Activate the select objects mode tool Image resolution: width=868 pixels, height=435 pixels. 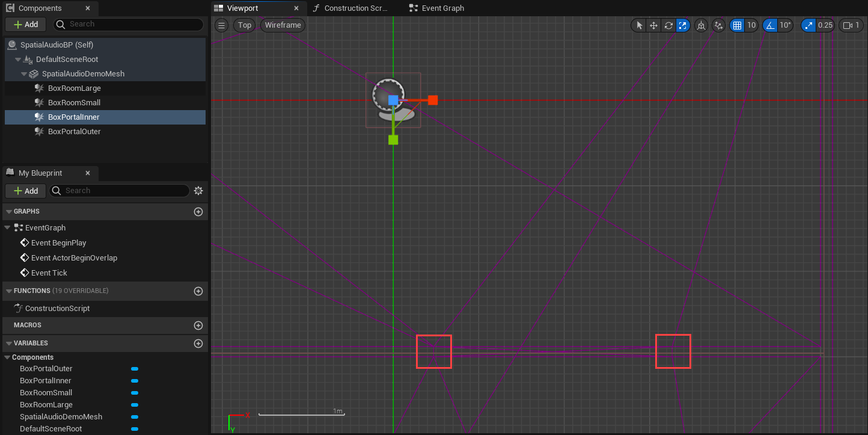(639, 25)
